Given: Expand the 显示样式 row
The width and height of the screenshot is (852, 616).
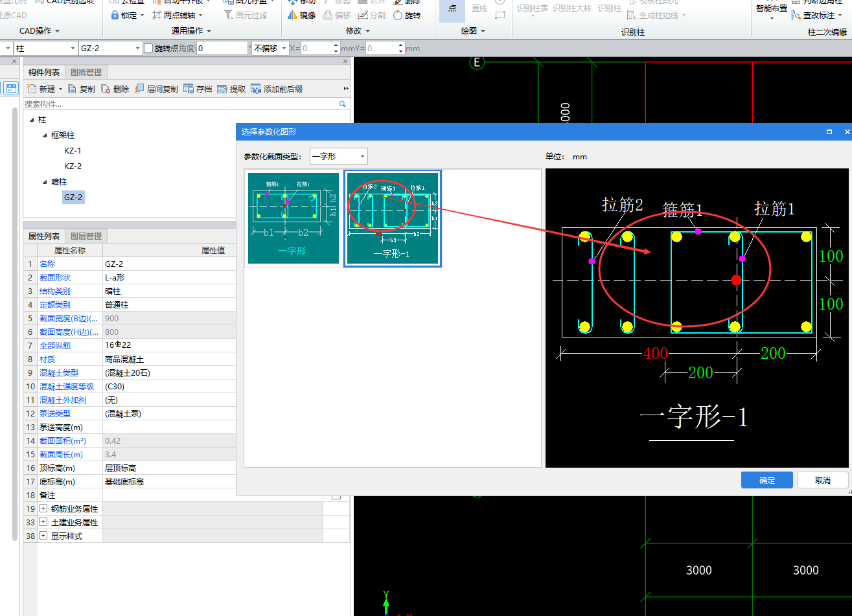Looking at the screenshot, I should (43, 536).
